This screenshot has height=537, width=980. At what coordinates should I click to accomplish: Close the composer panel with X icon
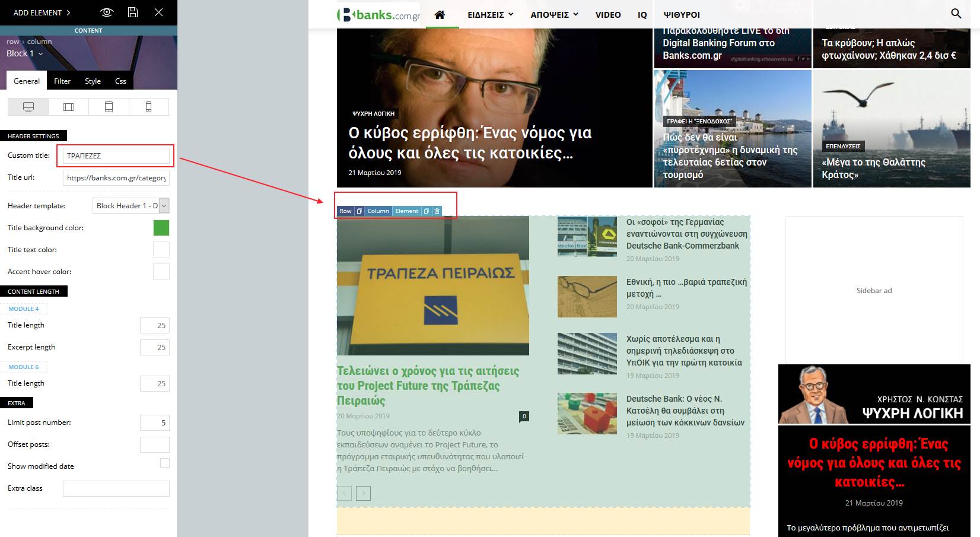tap(158, 12)
